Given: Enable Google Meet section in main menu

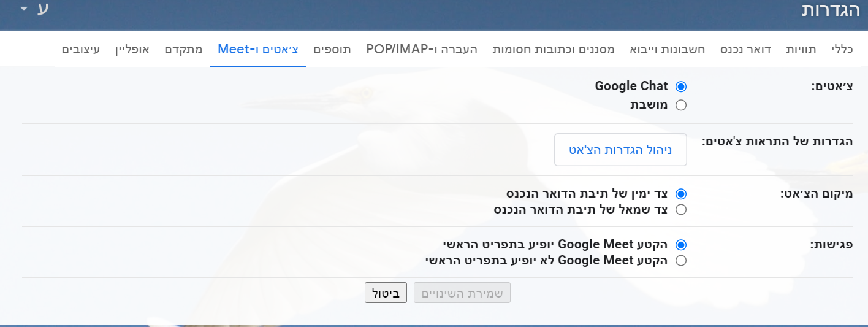Looking at the screenshot, I should (x=680, y=244).
